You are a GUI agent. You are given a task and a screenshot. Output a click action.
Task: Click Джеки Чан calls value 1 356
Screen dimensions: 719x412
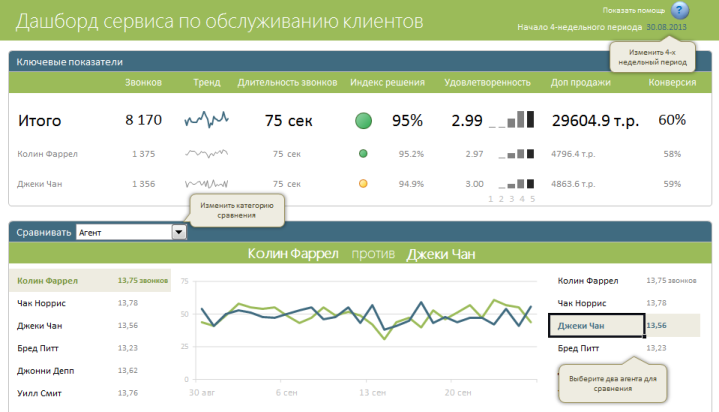click(144, 184)
